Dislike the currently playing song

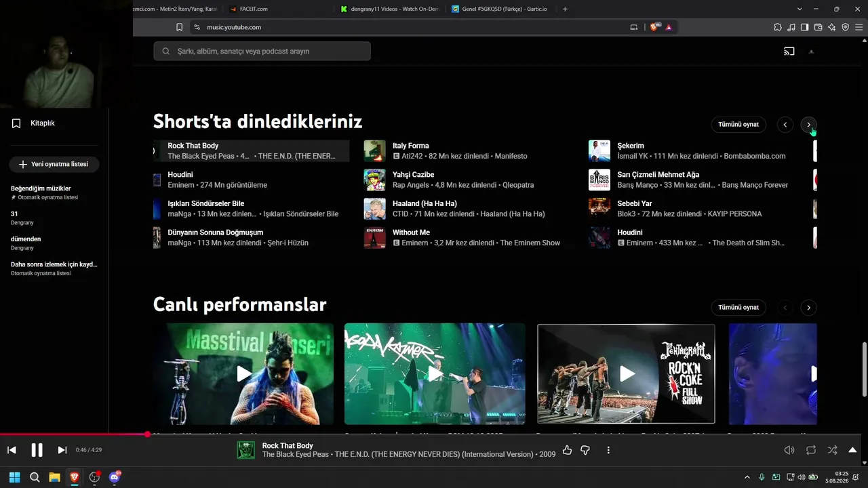click(x=585, y=450)
